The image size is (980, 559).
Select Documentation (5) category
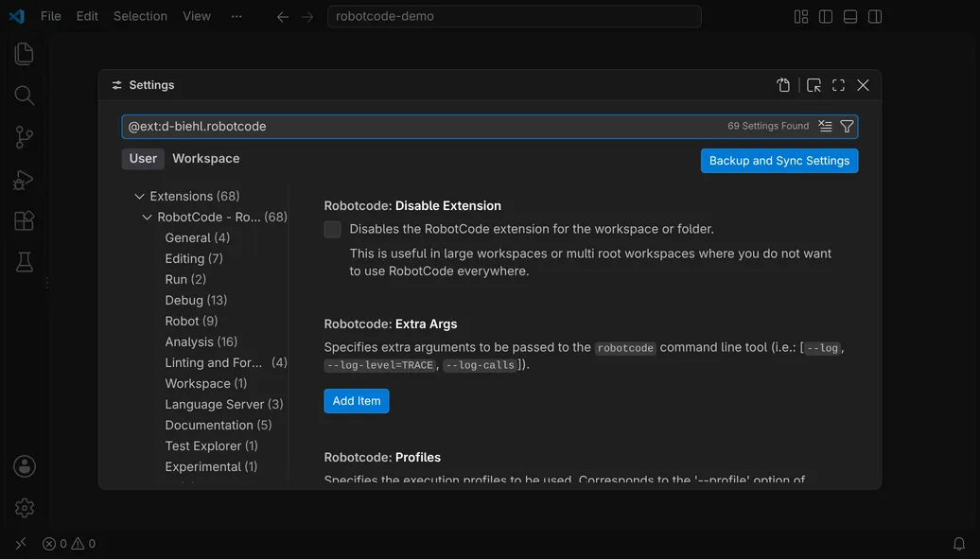point(219,426)
